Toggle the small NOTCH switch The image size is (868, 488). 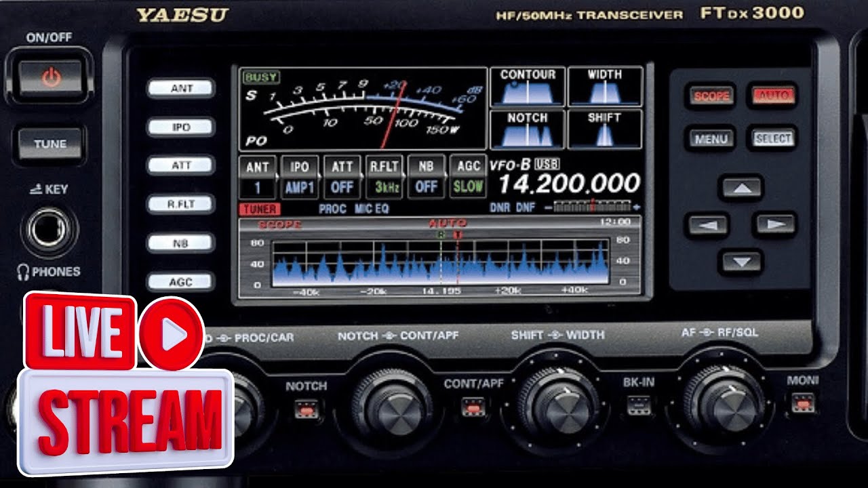click(306, 408)
